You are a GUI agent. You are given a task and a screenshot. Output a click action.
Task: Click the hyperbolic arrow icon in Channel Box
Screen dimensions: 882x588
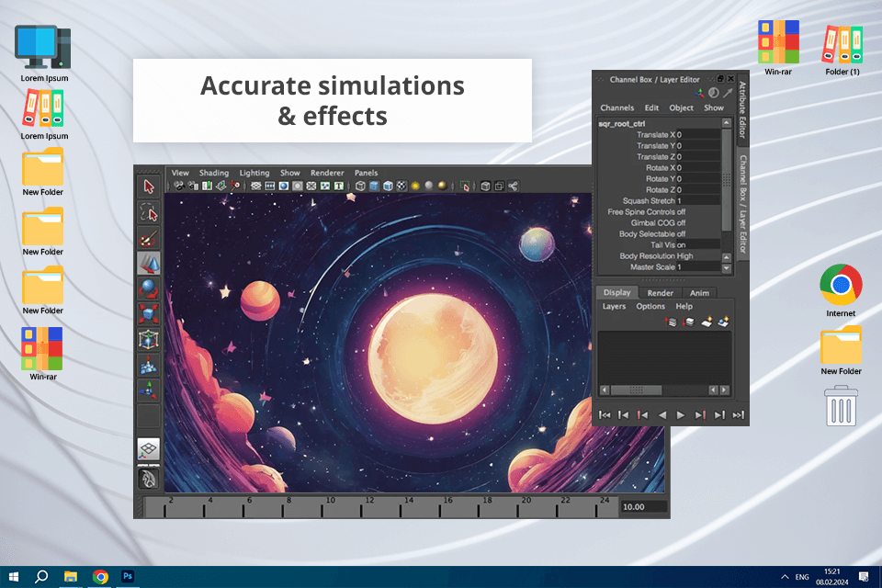click(728, 93)
